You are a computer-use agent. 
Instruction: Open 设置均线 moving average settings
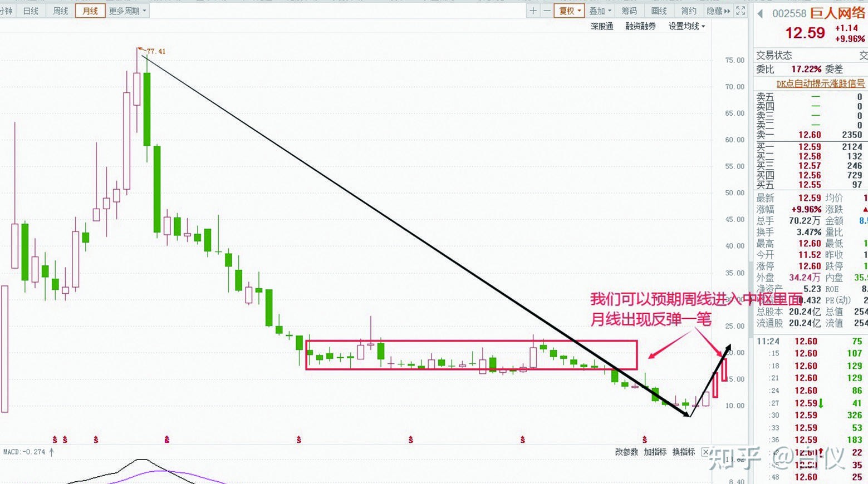(x=686, y=26)
